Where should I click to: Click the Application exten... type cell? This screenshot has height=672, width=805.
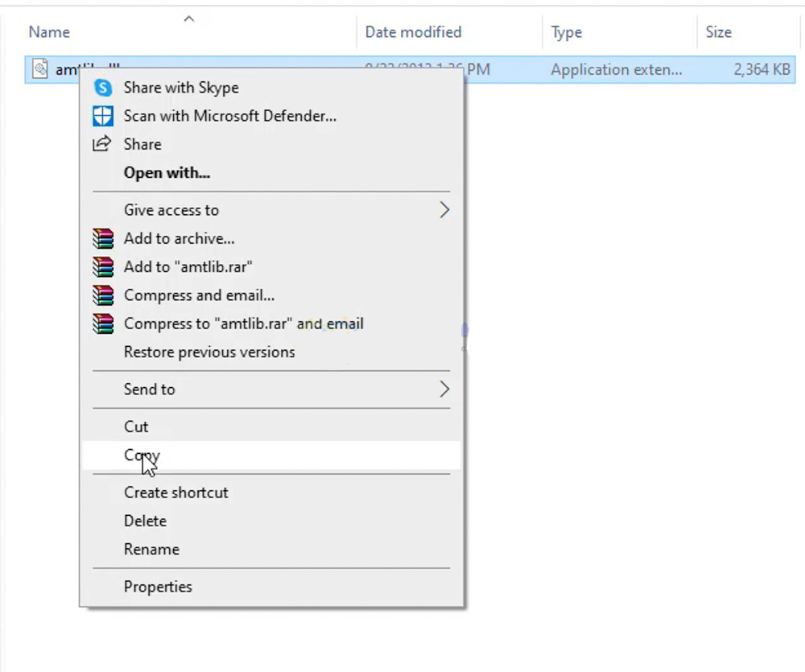[617, 69]
